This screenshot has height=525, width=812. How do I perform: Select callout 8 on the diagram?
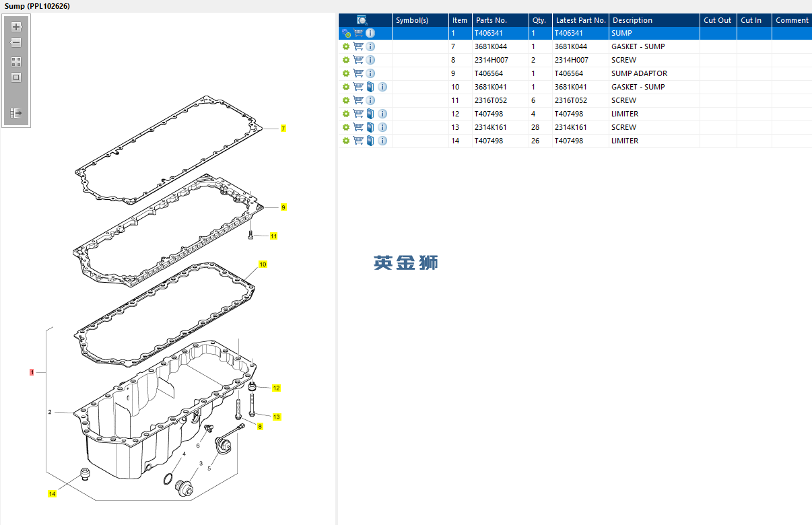260,427
